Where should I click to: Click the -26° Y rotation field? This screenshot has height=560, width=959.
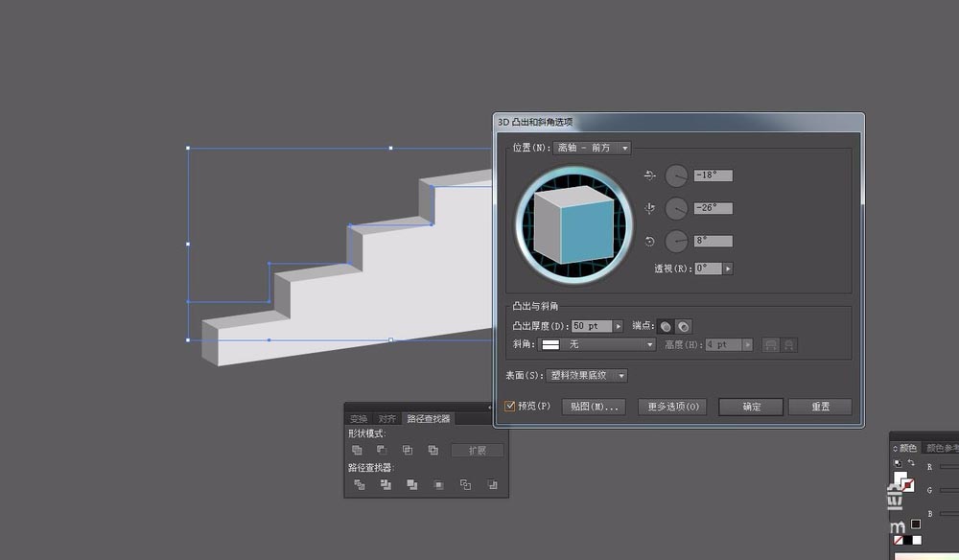713,208
